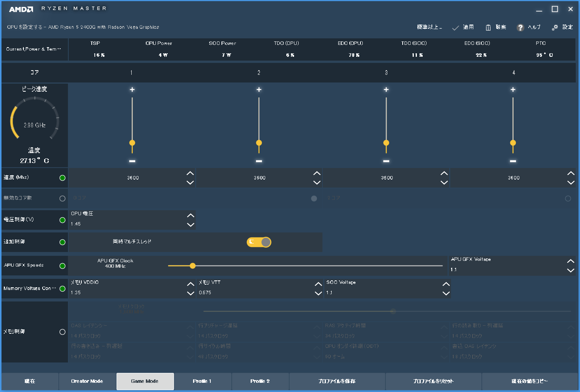Toggle the Memory Voltage Control indicator
This screenshot has height=392, width=580.
pos(63,289)
